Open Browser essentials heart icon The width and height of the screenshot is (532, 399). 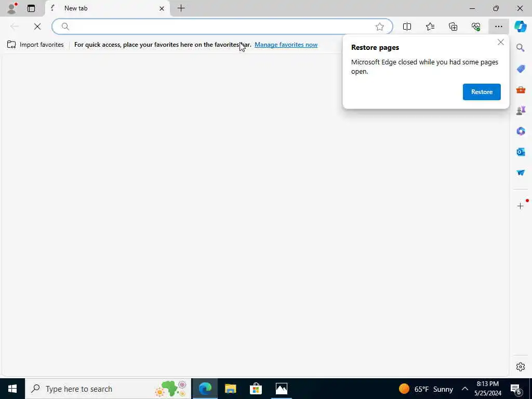(476, 26)
